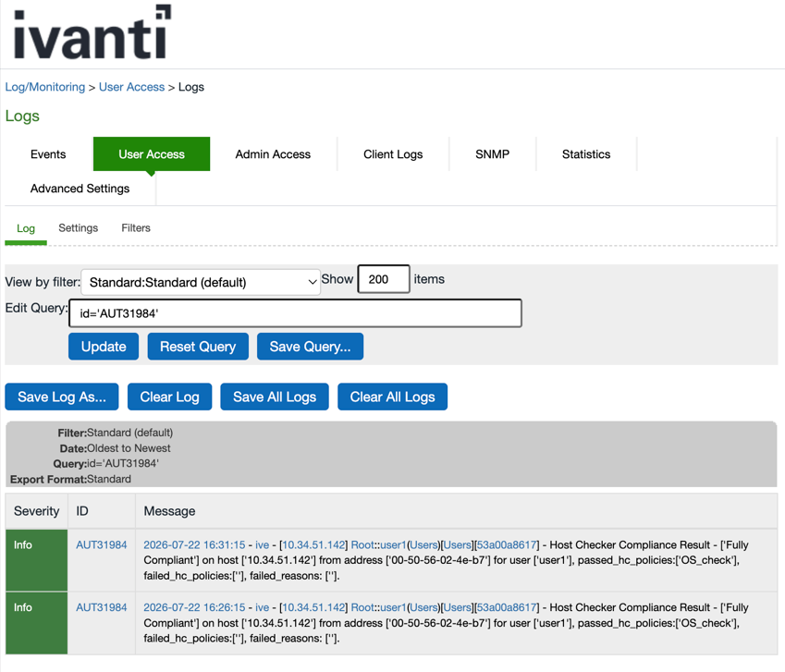This screenshot has height=672, width=785.
Task: Open Log/Monitoring breadcrumb link
Action: click(x=45, y=87)
